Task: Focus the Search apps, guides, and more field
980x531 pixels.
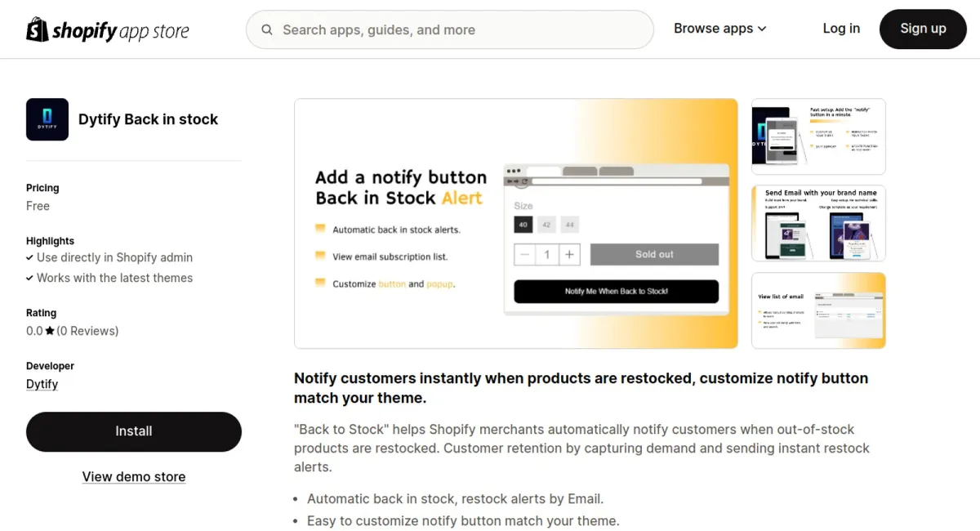Action: [x=450, y=29]
